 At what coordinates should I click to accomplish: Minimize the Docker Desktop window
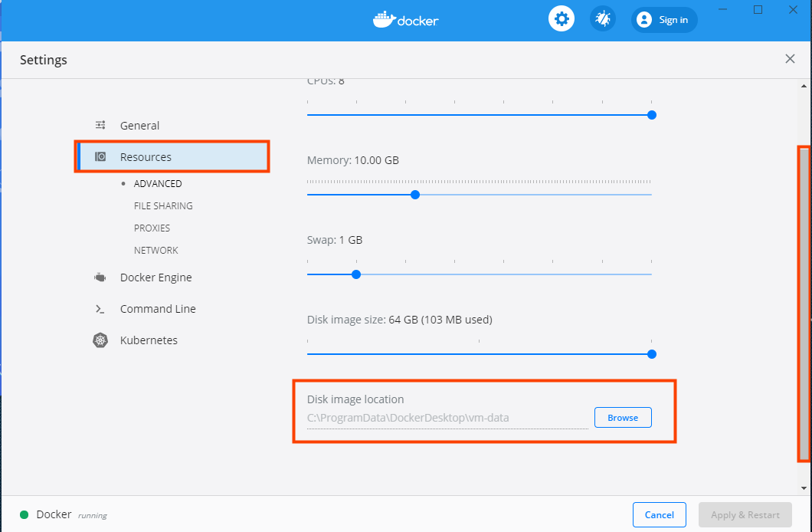click(x=723, y=9)
